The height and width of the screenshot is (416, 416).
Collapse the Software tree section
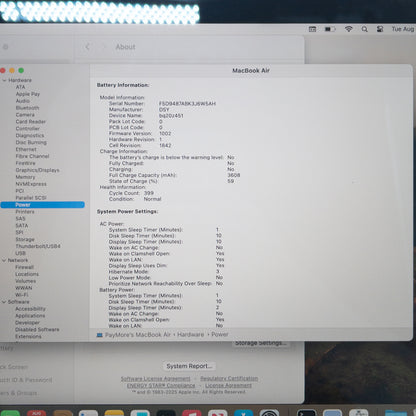tap(4, 302)
